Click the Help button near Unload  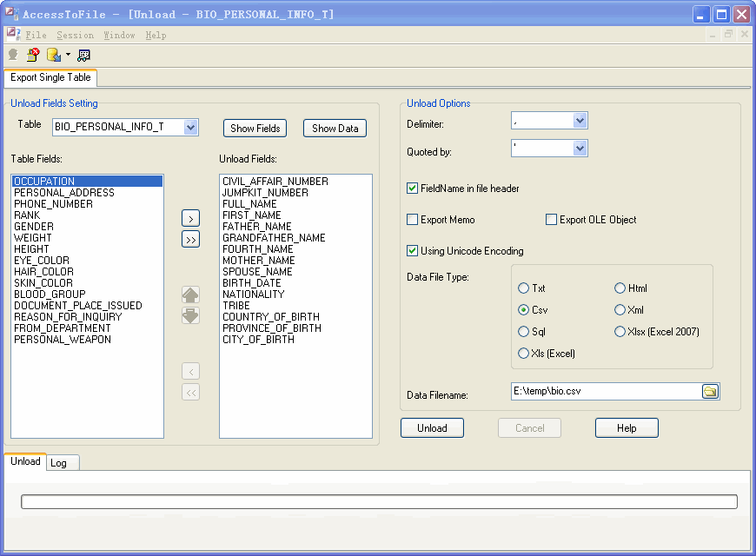point(627,428)
